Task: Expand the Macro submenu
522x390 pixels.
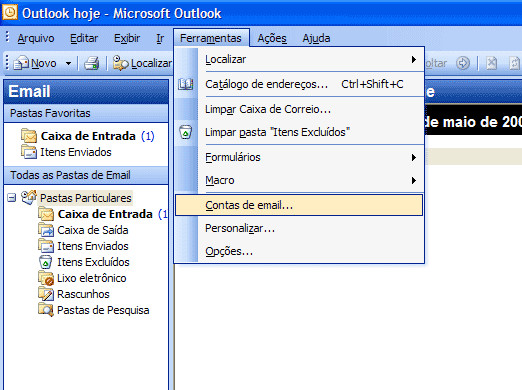Action: pyautogui.click(x=299, y=180)
